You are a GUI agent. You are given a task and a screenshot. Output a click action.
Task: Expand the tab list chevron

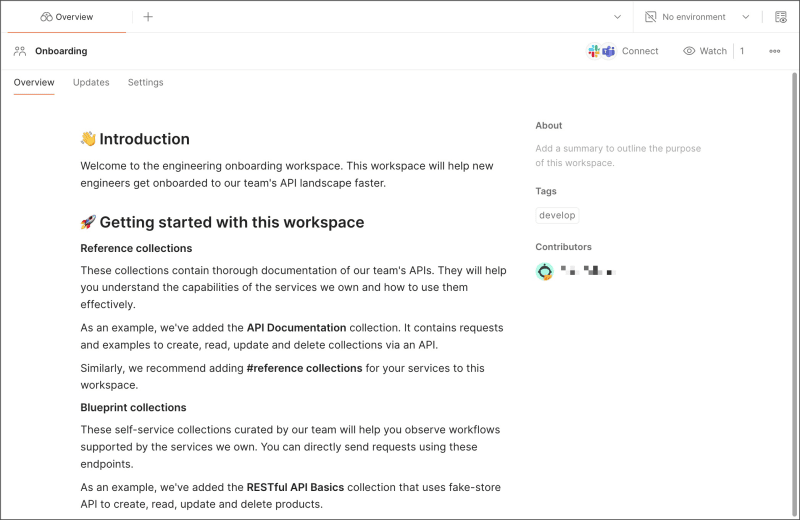(x=617, y=17)
